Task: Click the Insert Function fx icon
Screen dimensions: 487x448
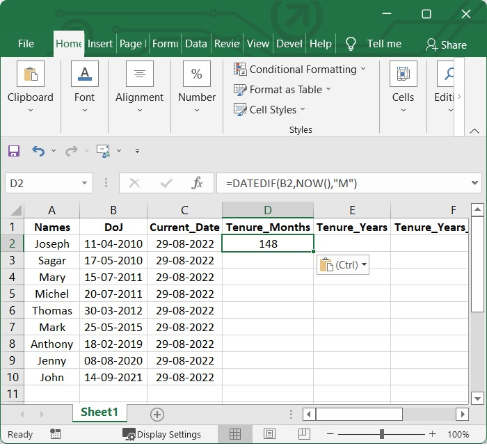Action: pyautogui.click(x=198, y=183)
